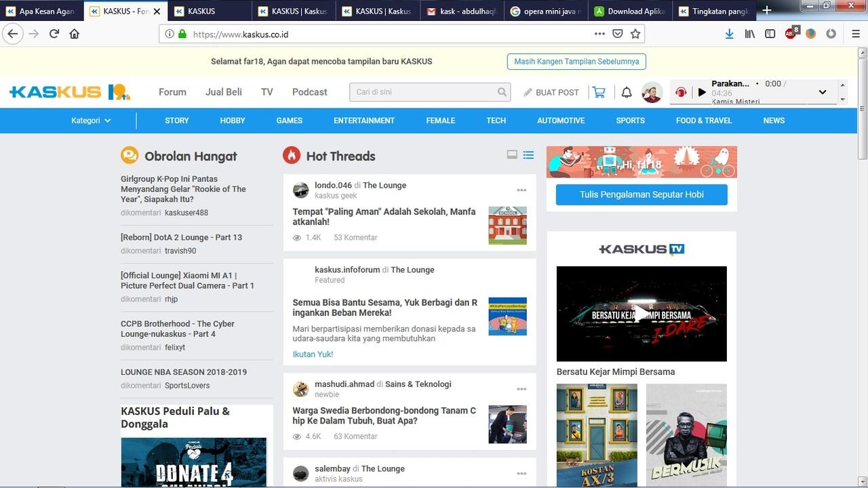Open Xiaomi MI A1 official lounge thread
Screen dimensions: 868x488
pyautogui.click(x=187, y=281)
